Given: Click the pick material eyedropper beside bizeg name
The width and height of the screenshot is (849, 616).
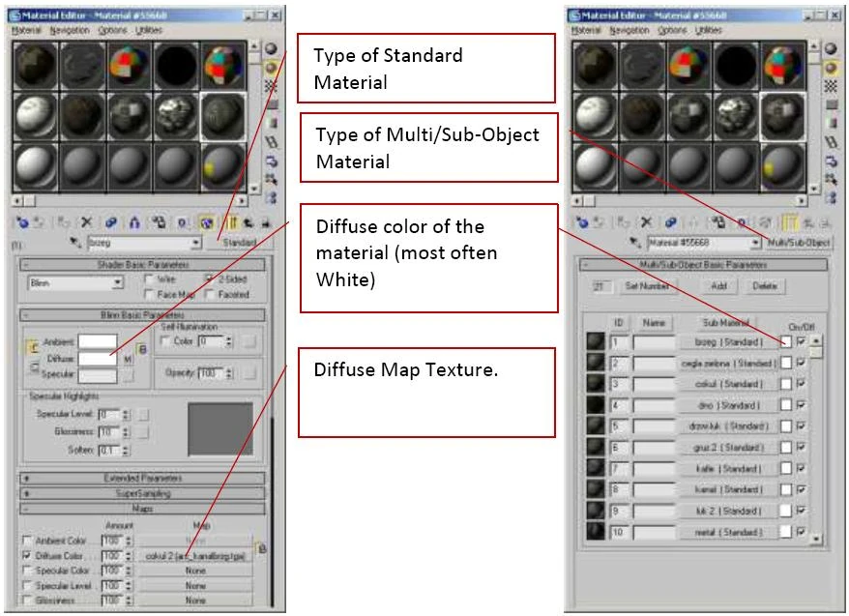Looking at the screenshot, I should (75, 243).
